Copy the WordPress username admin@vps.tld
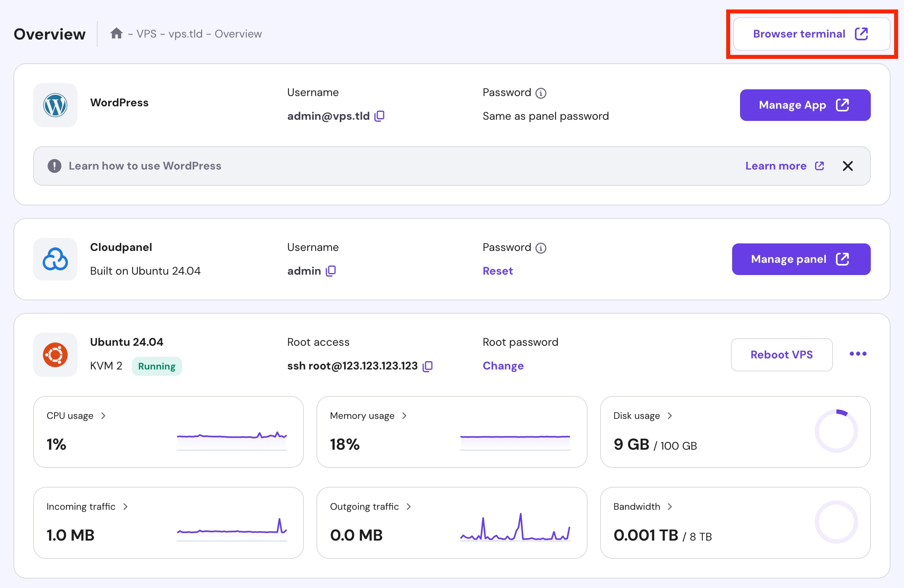Screen dimensions: 904x588 click(x=379, y=116)
